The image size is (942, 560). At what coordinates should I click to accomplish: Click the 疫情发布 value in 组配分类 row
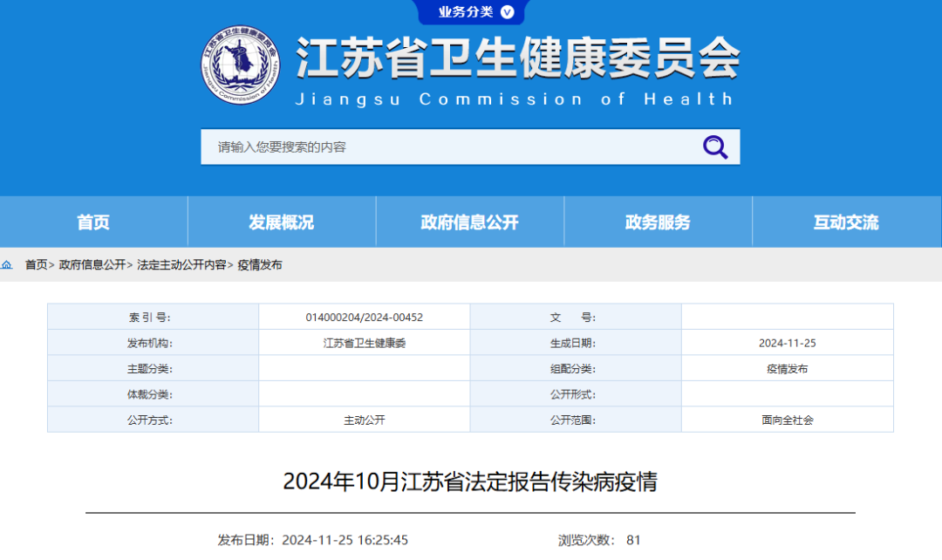[787, 369]
